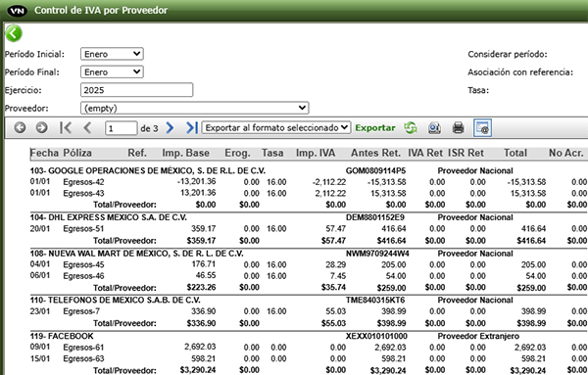Image resolution: width=588 pixels, height=375 pixels.
Task: Click RFC DEM8801152E9
Action: coord(375,217)
